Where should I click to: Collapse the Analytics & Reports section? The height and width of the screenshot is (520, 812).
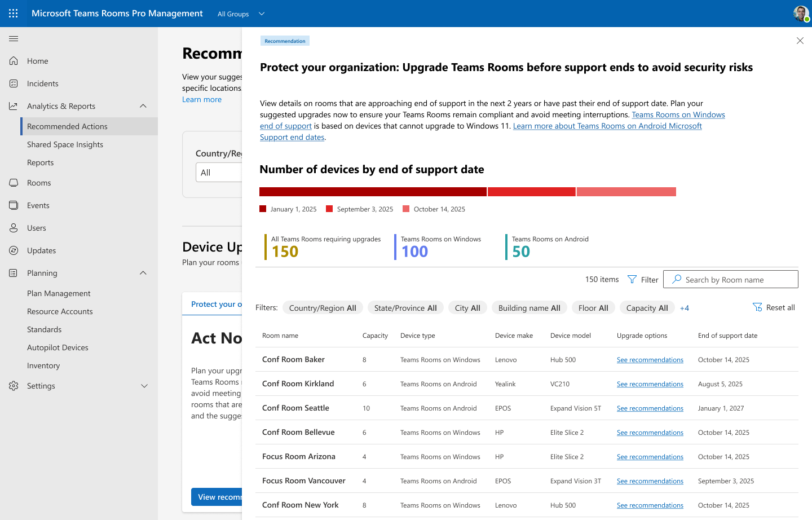pyautogui.click(x=143, y=106)
